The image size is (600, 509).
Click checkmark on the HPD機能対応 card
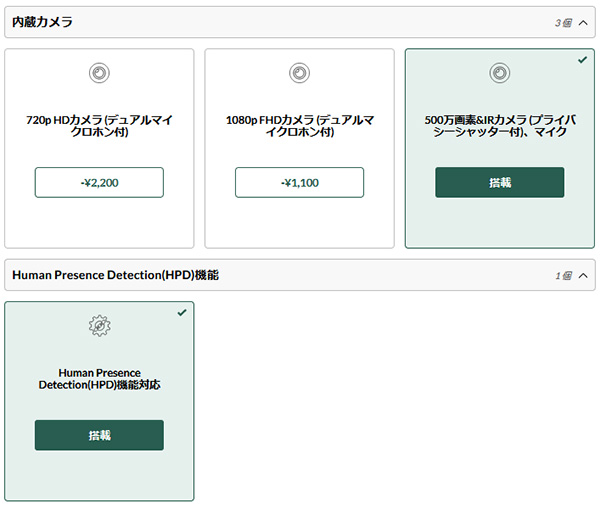(182, 313)
